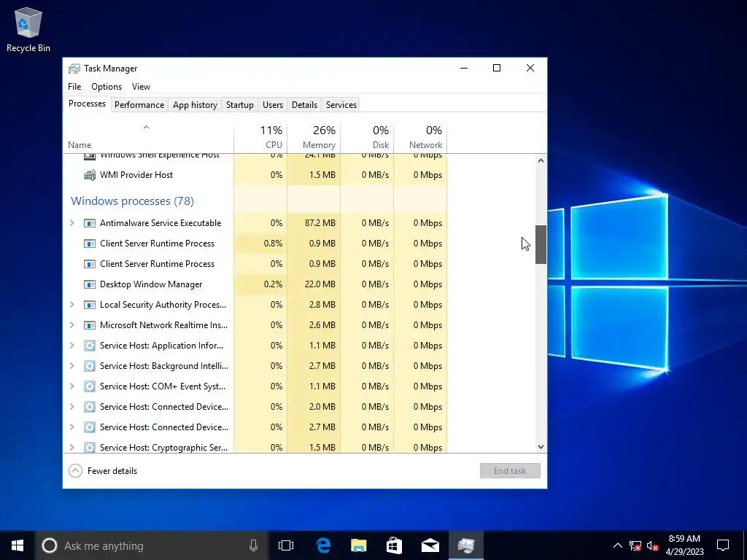The height and width of the screenshot is (560, 747).
Task: Click the Service Host: COM+ Event System gear icon
Action: [90, 386]
